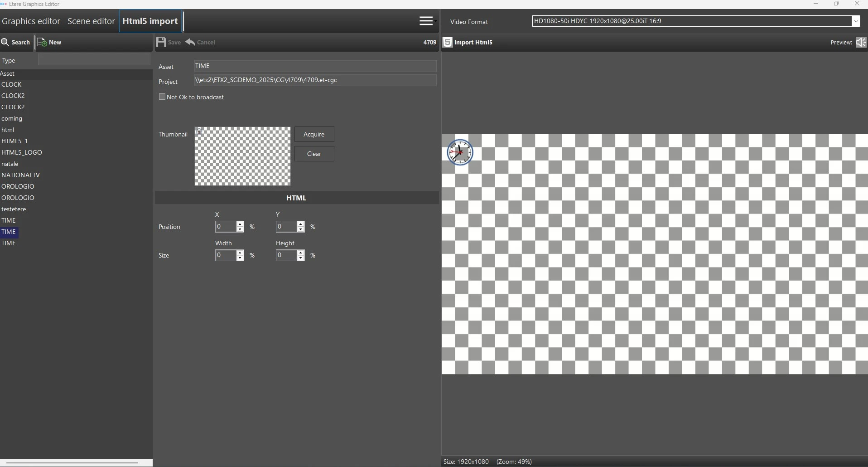Toggle the Preview mute speaker icon
The width and height of the screenshot is (868, 467).
pyautogui.click(x=861, y=42)
